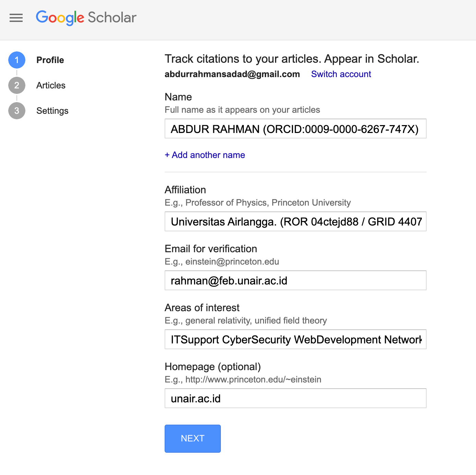Click the Switch account link

click(x=341, y=74)
